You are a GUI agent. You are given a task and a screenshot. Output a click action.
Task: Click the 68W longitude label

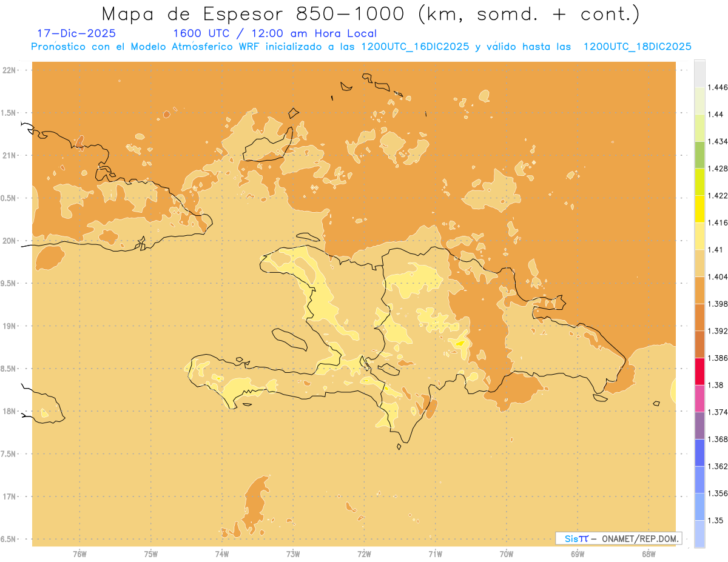pyautogui.click(x=649, y=554)
